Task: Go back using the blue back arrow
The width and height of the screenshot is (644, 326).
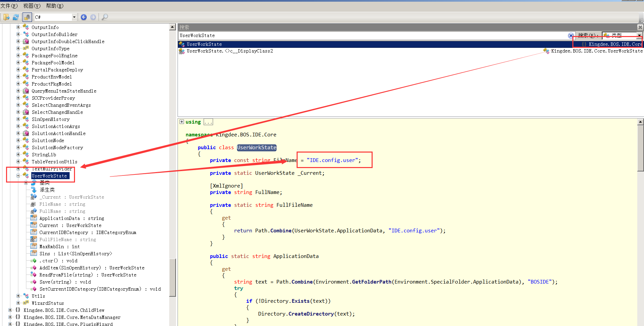Action: [84, 17]
